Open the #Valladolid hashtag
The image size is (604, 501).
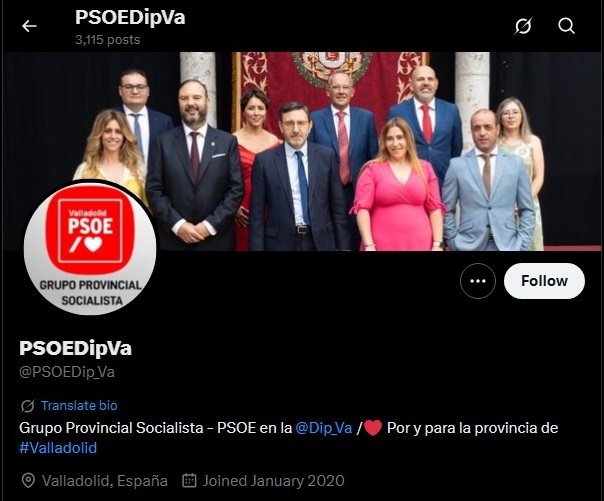pos(58,448)
